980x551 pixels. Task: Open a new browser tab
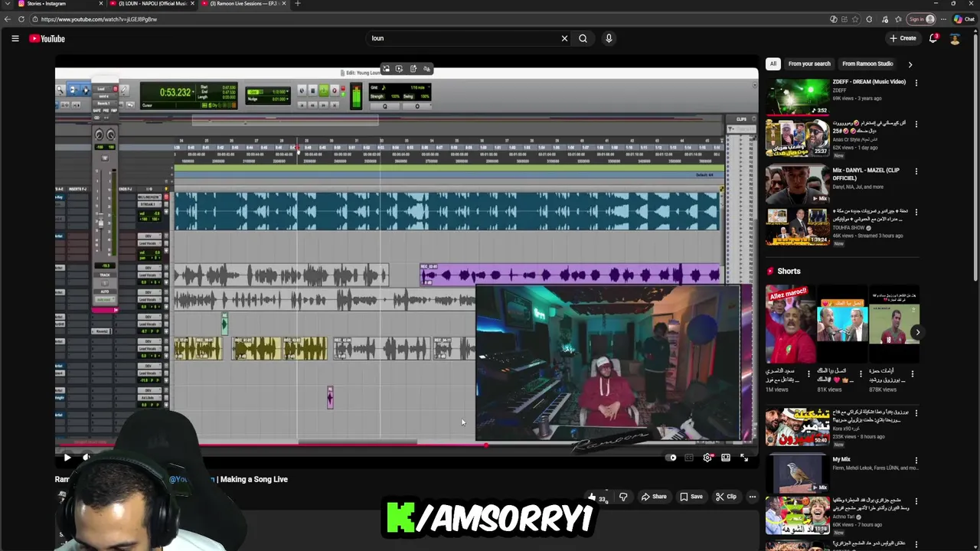pos(298,4)
